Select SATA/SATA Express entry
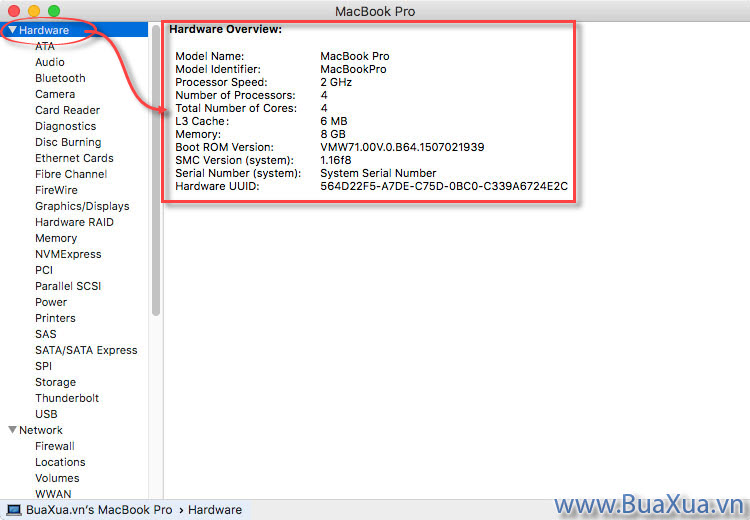750x520 pixels. tap(86, 350)
